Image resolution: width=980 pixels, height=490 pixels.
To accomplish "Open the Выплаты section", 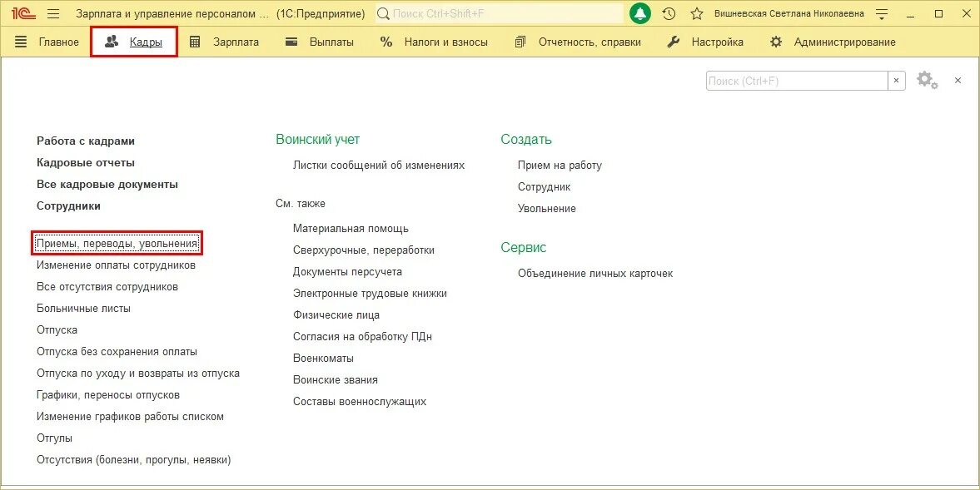I will click(331, 42).
